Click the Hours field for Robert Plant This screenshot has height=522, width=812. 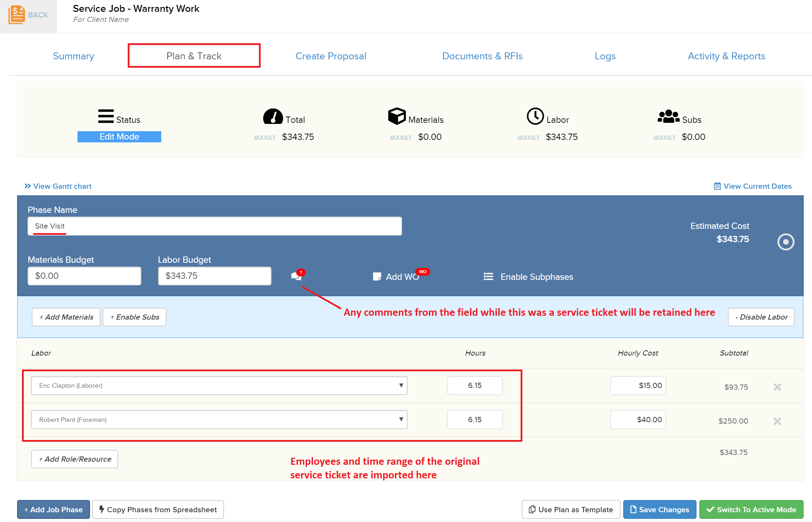point(475,419)
